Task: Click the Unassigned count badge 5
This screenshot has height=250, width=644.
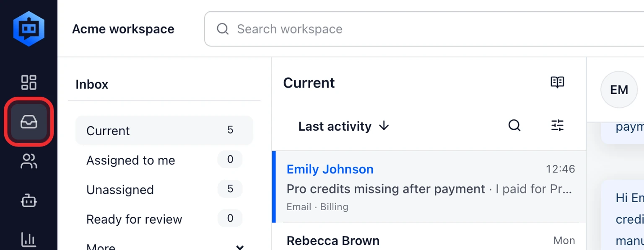Action: coord(230,189)
